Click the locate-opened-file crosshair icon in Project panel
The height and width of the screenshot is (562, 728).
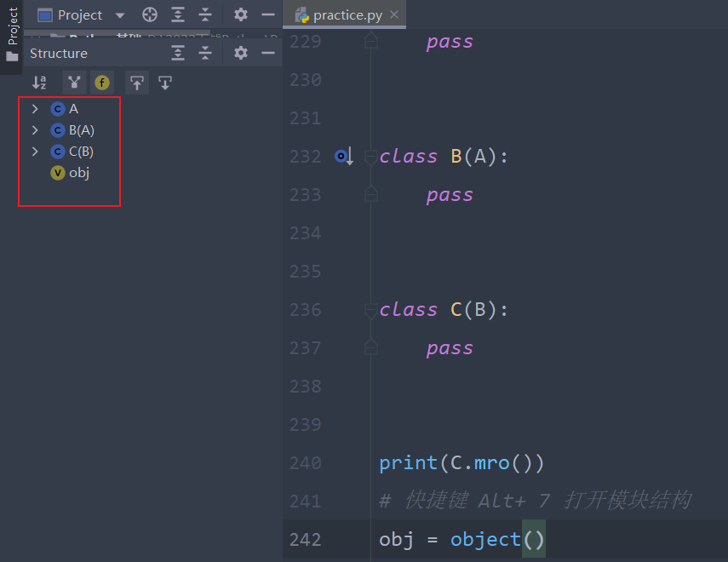pyautogui.click(x=150, y=14)
